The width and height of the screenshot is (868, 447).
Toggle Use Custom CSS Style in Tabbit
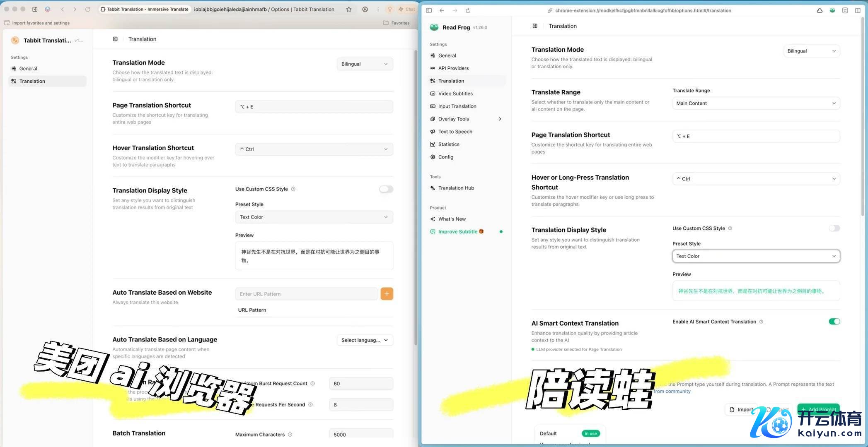(386, 189)
